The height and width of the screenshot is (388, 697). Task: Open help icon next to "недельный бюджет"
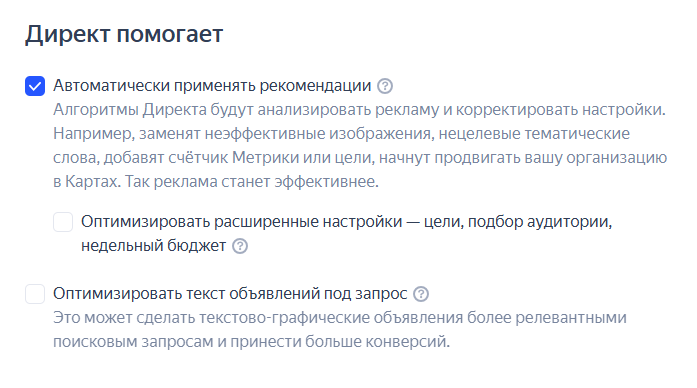point(240,246)
